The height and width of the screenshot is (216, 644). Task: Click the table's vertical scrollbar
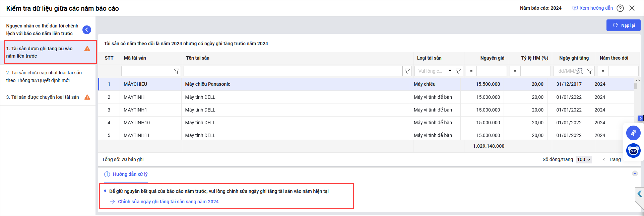point(635,86)
